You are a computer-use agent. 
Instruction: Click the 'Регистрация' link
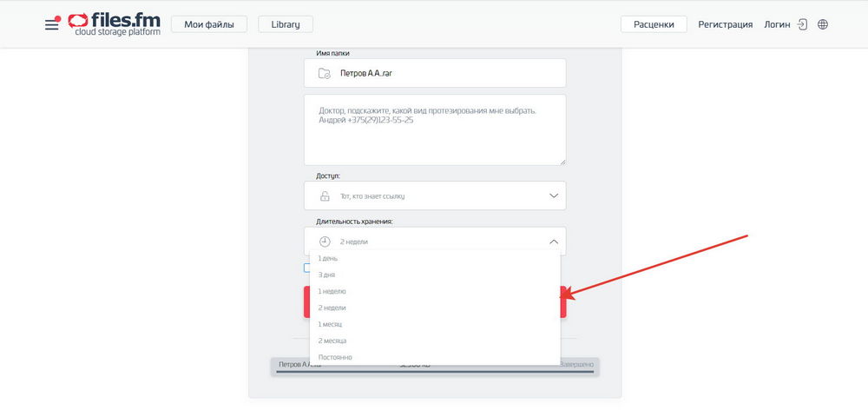(x=725, y=24)
